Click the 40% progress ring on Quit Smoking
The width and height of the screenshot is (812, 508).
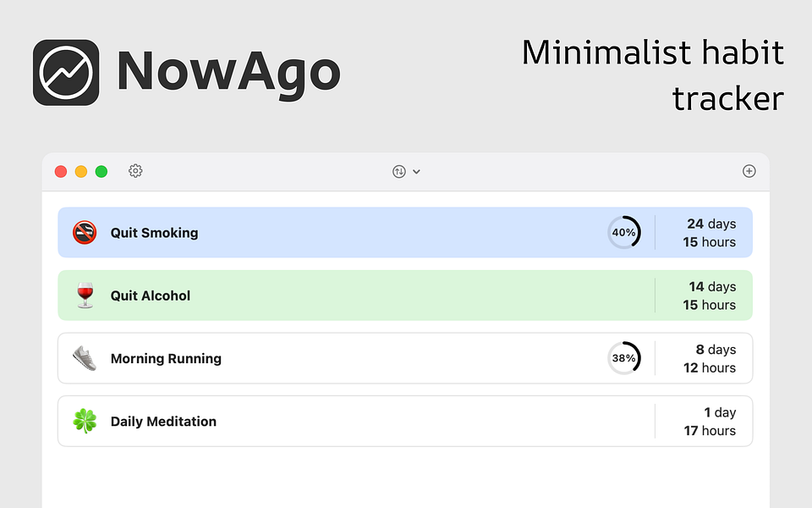tap(624, 232)
